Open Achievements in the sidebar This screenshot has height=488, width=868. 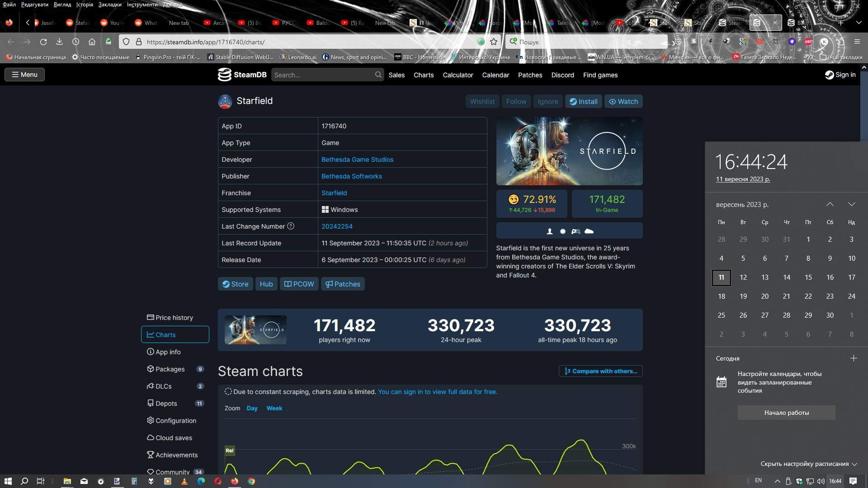pyautogui.click(x=175, y=455)
